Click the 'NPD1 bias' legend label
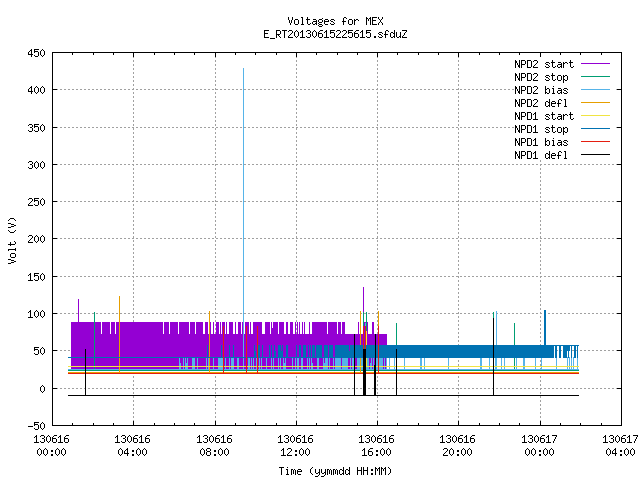Screen dimensions: 640x480 [x=541, y=142]
